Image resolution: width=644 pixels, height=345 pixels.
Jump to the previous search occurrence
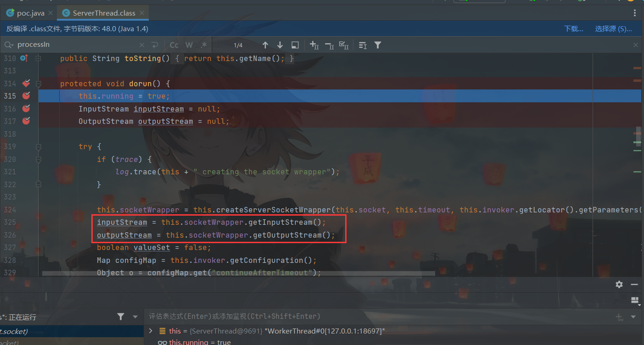(x=265, y=45)
